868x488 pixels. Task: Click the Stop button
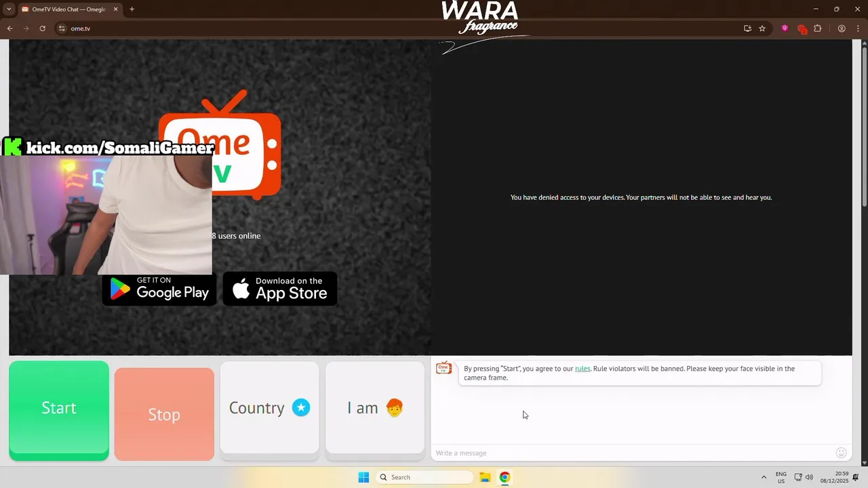coord(164,414)
